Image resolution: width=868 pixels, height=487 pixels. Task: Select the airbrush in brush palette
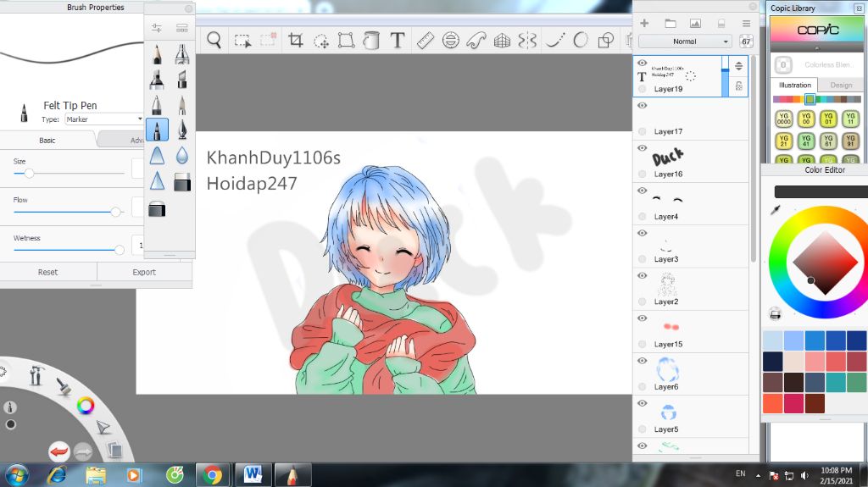coord(182,54)
